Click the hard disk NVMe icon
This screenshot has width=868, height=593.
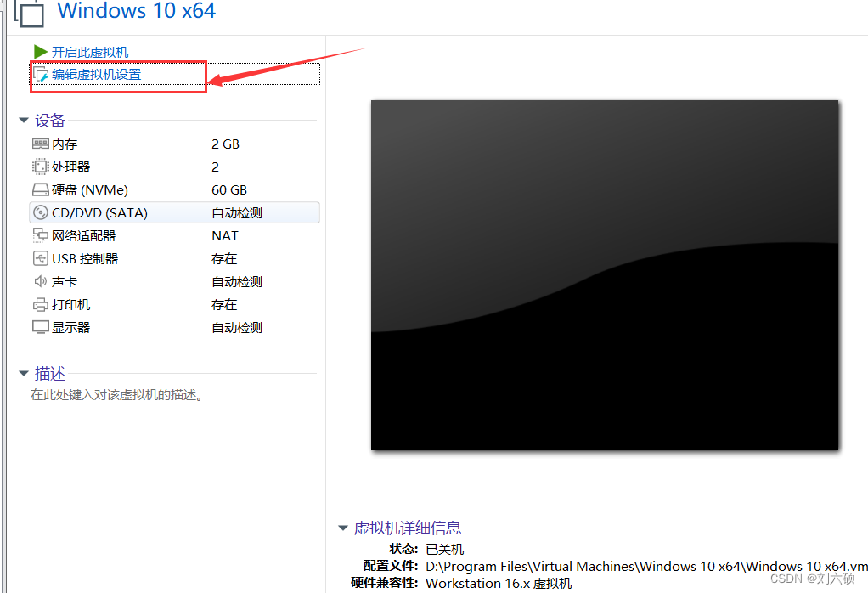tap(41, 190)
